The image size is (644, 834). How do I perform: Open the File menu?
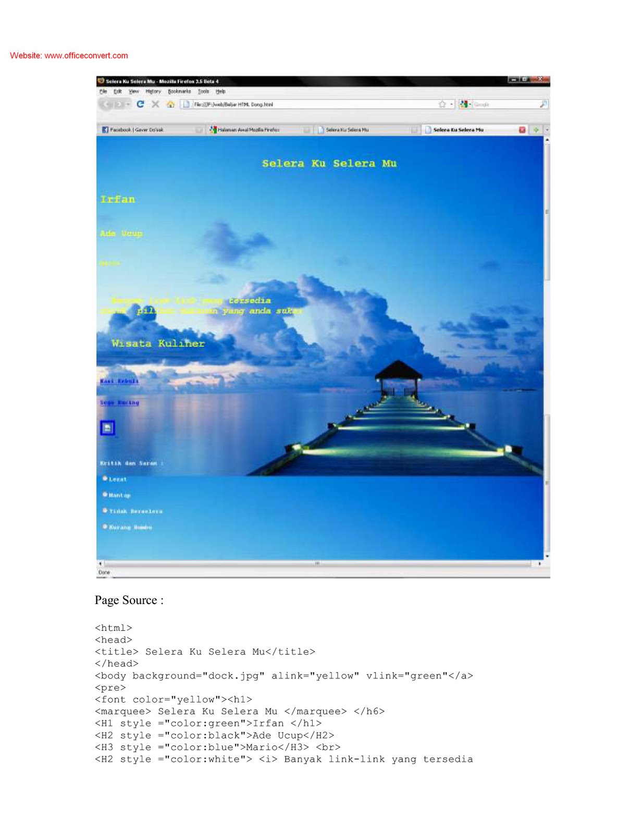(x=103, y=91)
